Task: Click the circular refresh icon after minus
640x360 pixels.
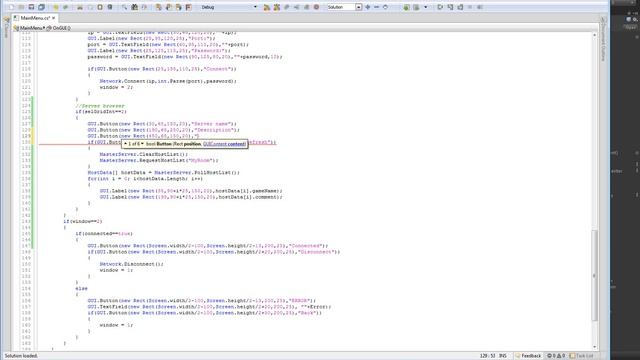Action: tap(385, 7)
